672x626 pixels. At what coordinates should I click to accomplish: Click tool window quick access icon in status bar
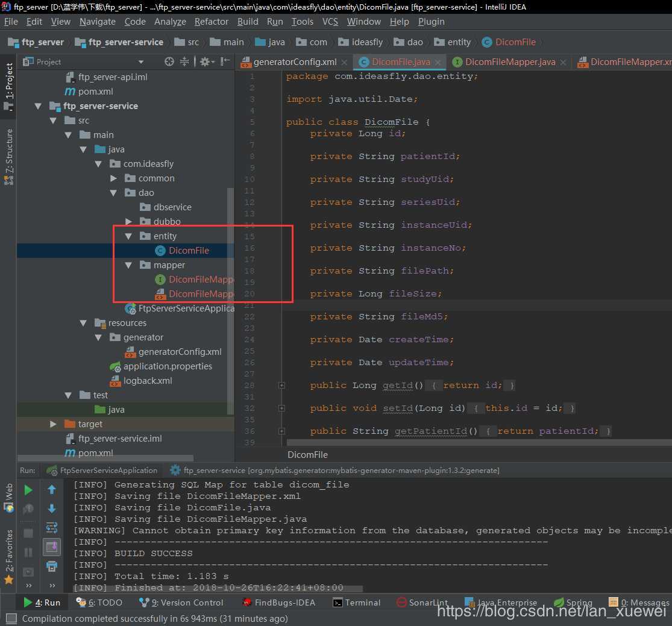[x=11, y=619]
